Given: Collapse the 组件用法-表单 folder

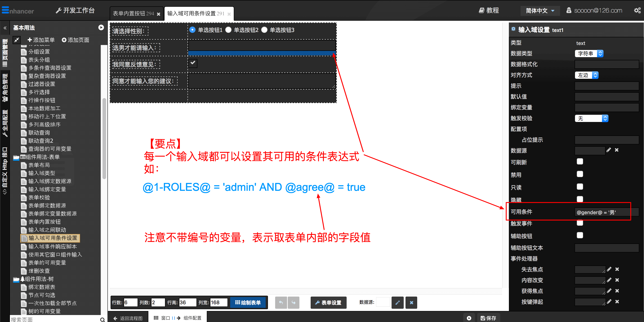Looking at the screenshot, I should pyautogui.click(x=16, y=157).
